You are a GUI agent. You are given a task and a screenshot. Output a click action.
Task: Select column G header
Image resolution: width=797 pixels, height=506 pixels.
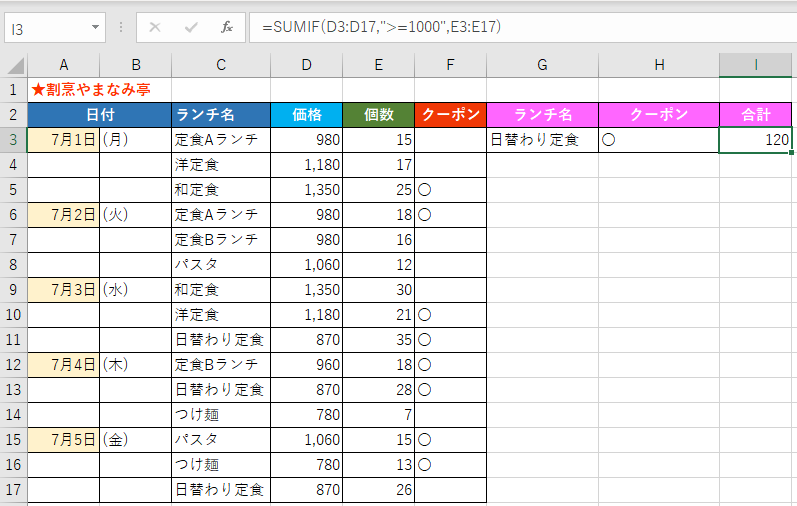(542, 65)
